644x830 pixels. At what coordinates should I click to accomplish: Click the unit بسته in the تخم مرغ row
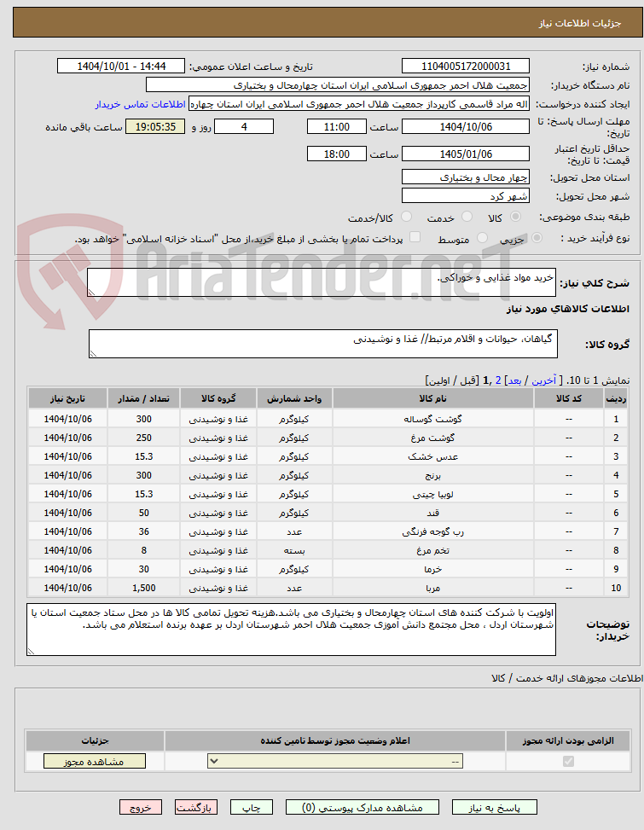[294, 550]
